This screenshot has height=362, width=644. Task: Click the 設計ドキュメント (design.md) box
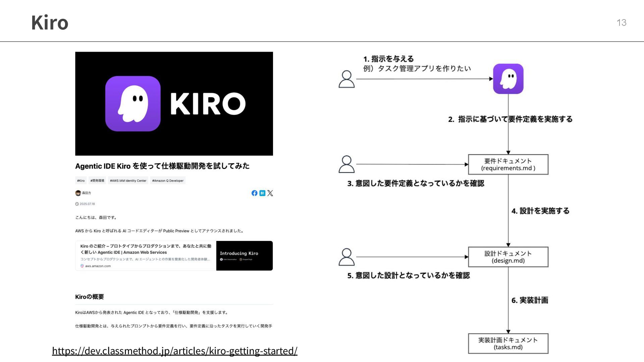(508, 257)
